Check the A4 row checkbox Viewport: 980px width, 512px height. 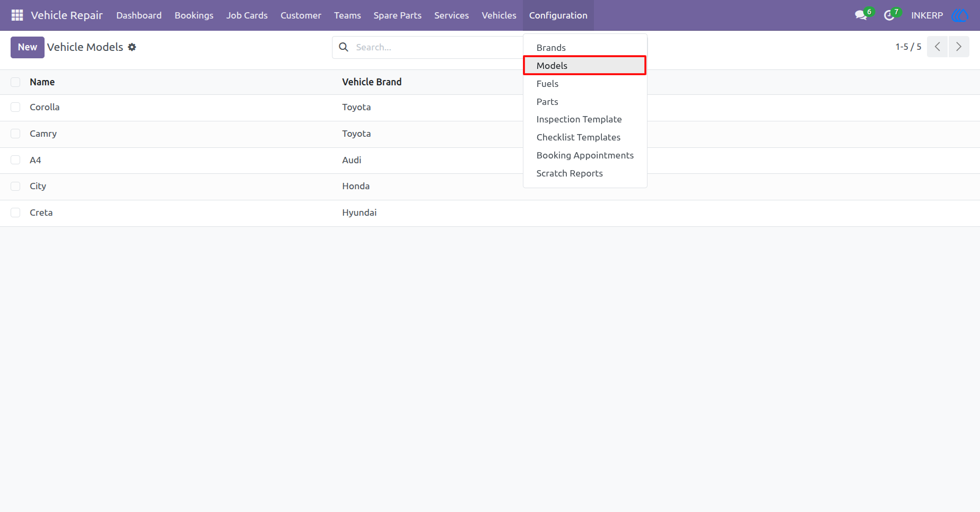pyautogui.click(x=15, y=160)
